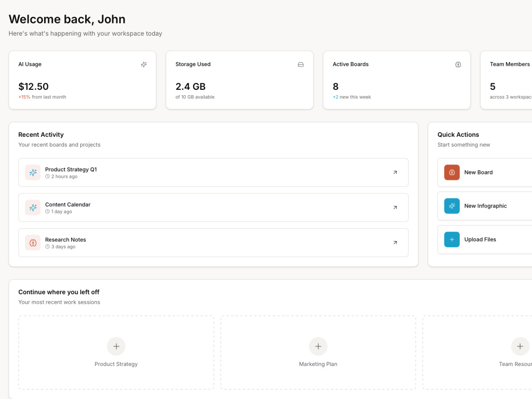532x399 pixels.
Task: Open the Product Strategy session card
Action: coord(116,353)
